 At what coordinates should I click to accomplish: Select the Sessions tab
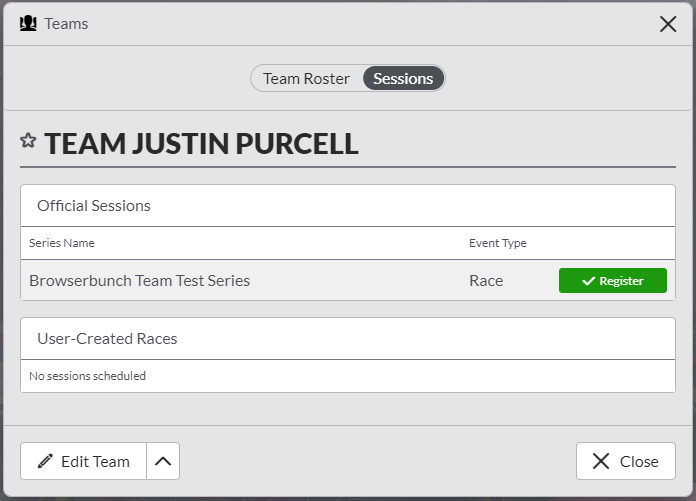click(x=403, y=78)
